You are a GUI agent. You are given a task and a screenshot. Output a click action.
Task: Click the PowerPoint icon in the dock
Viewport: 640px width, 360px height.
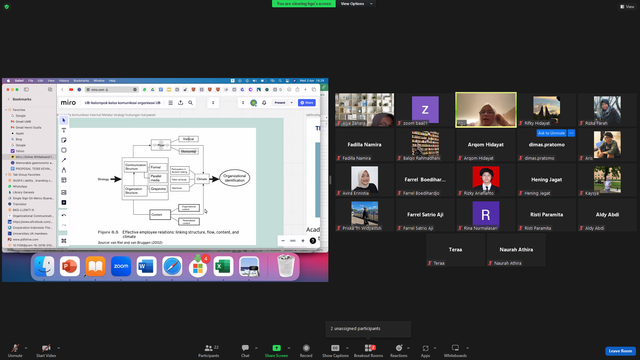[x=70, y=267]
